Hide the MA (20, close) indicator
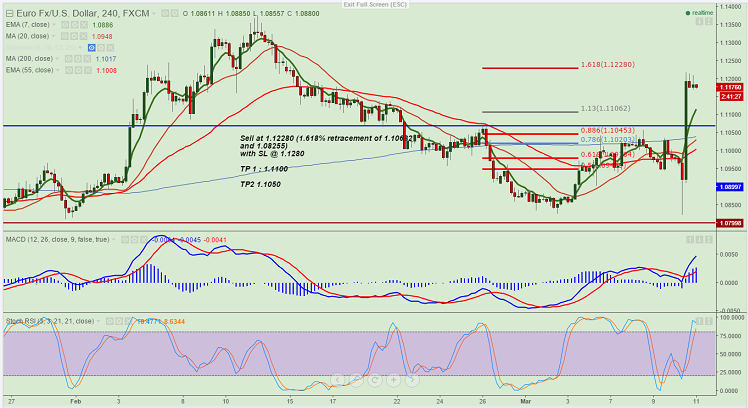Viewport: 748px width, 408px height. pyautogui.click(x=65, y=36)
